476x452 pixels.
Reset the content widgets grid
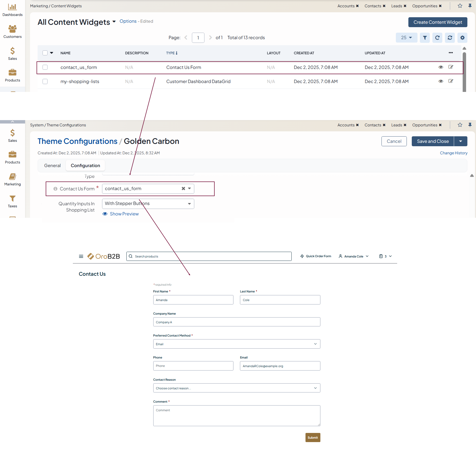(450, 38)
